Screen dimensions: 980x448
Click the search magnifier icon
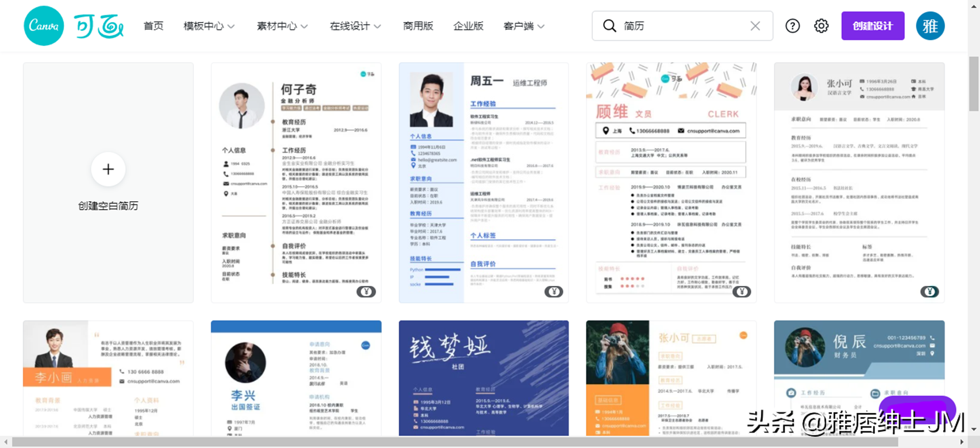609,26
